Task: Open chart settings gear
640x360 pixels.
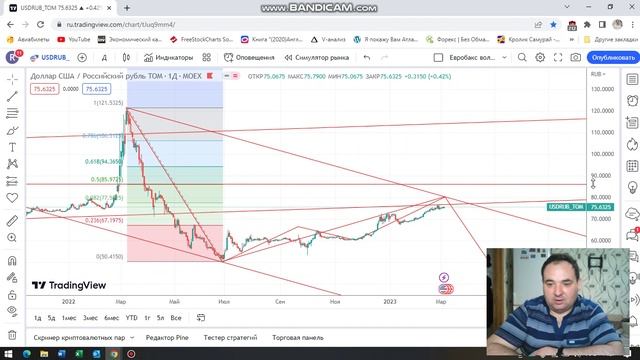Action: tap(540, 58)
